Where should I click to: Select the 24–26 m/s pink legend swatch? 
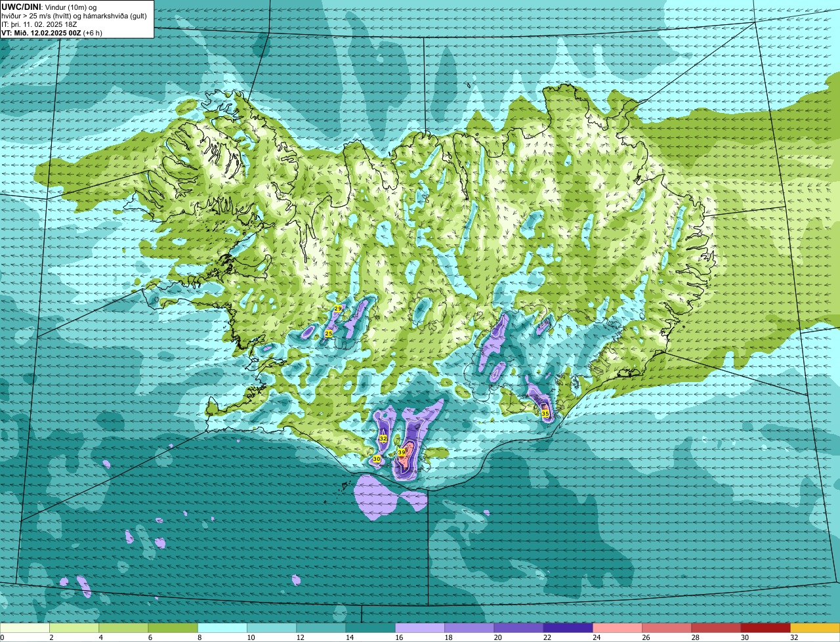pos(618,628)
